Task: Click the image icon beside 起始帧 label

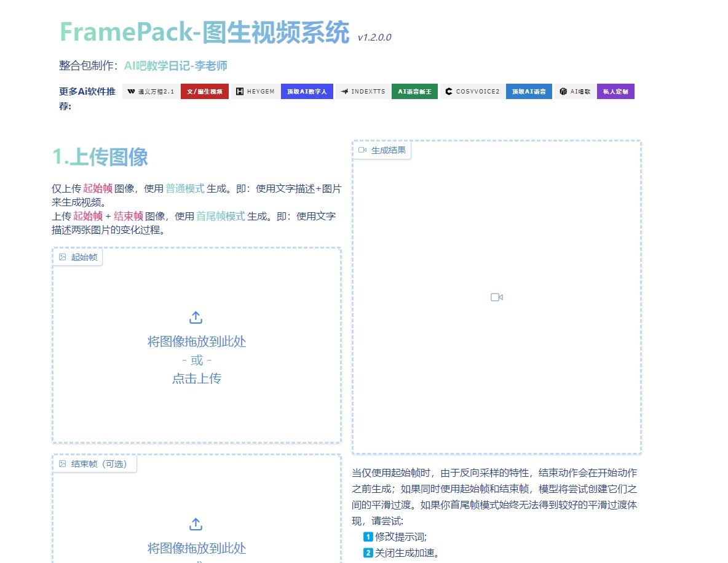Action: pos(62,257)
